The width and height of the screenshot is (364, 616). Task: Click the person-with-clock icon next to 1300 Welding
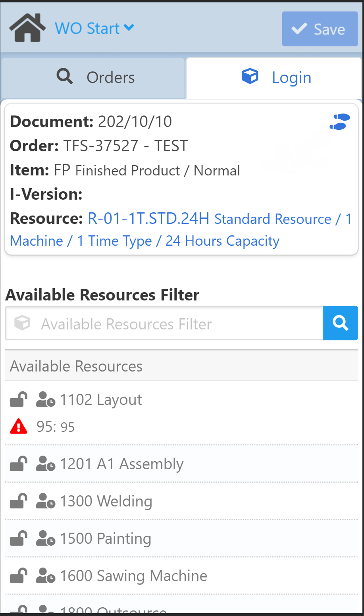click(x=45, y=500)
